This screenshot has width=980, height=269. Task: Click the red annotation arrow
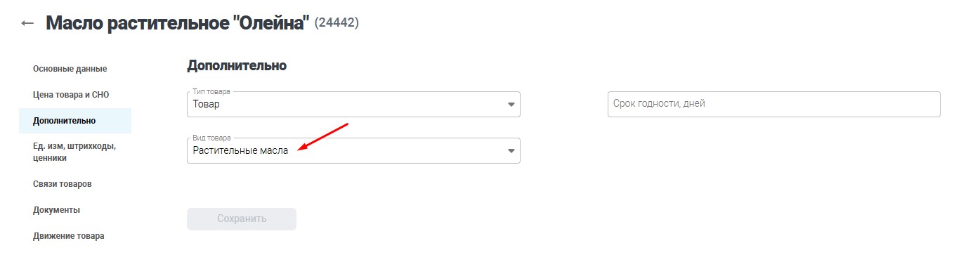tap(322, 136)
